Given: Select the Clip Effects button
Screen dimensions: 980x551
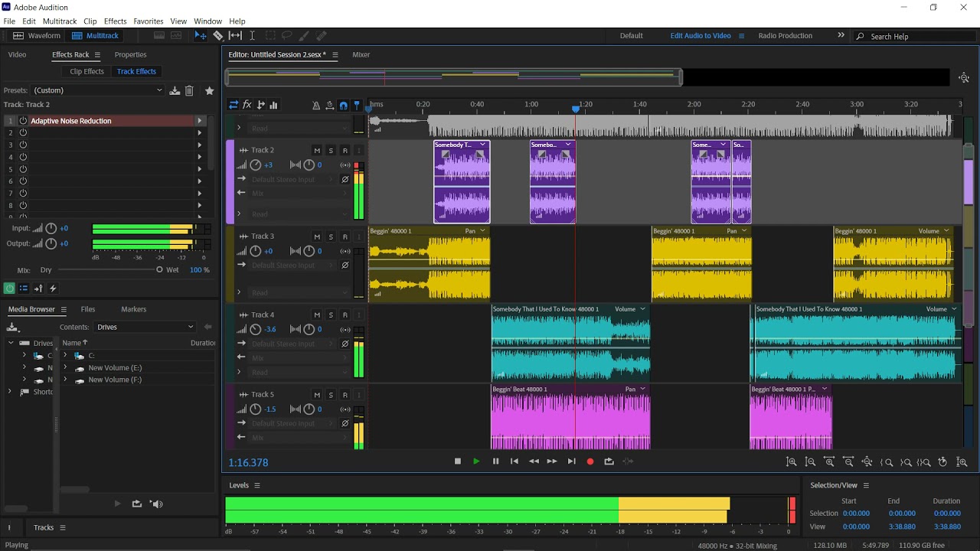Looking at the screenshot, I should coord(87,72).
